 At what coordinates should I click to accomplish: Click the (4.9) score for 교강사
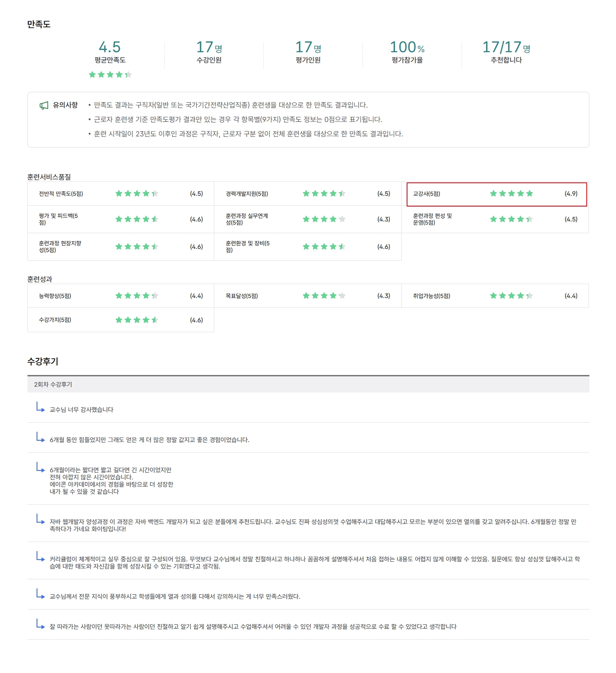pos(571,194)
